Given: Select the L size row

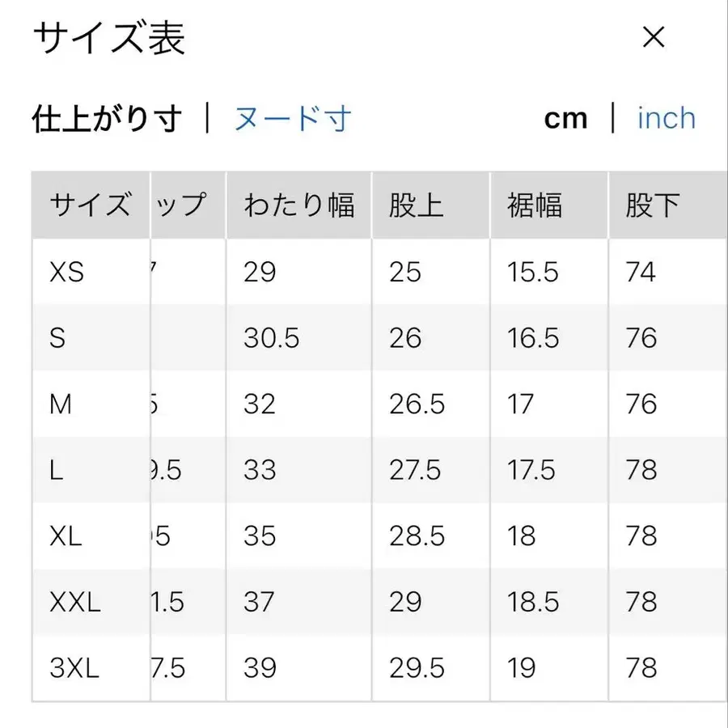Looking at the screenshot, I should (55, 470).
